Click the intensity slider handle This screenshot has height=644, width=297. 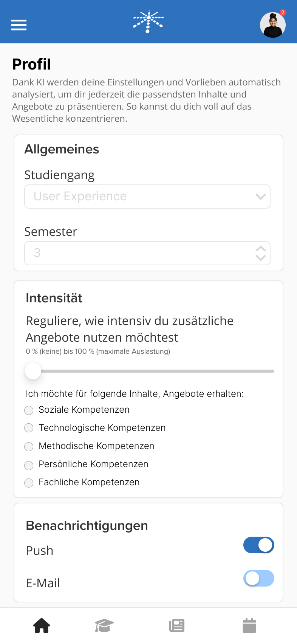click(x=33, y=371)
